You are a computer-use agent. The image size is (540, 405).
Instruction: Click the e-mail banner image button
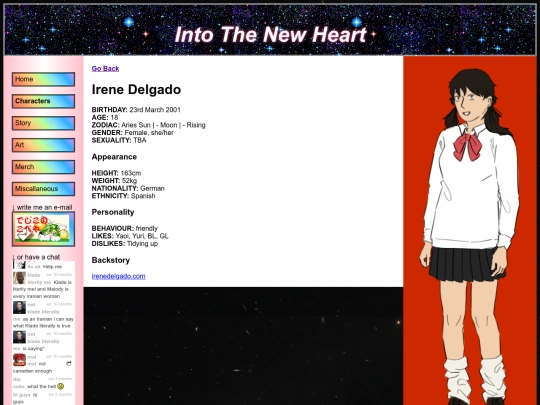pyautogui.click(x=43, y=229)
